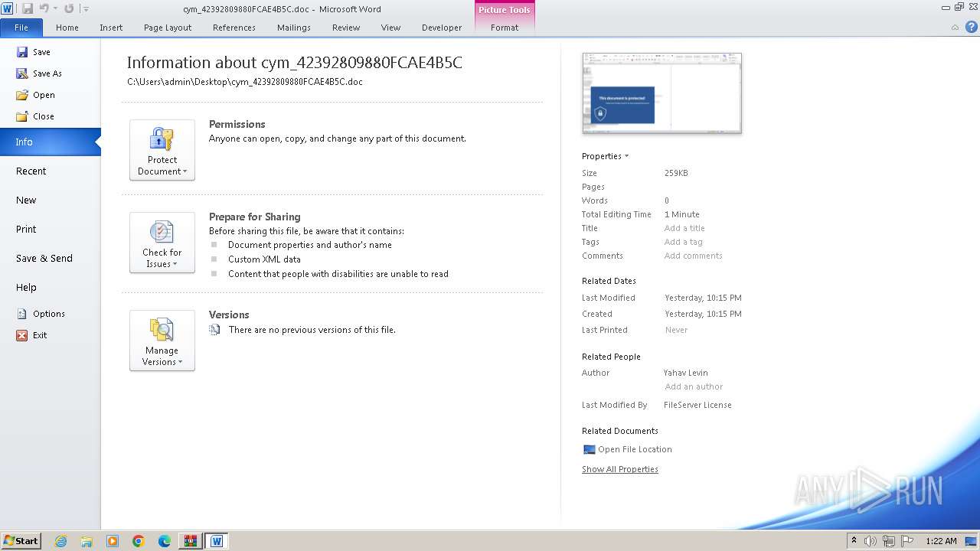Viewport: 980px width, 551px height.
Task: Switch to the Insert tab
Action: point(111,28)
